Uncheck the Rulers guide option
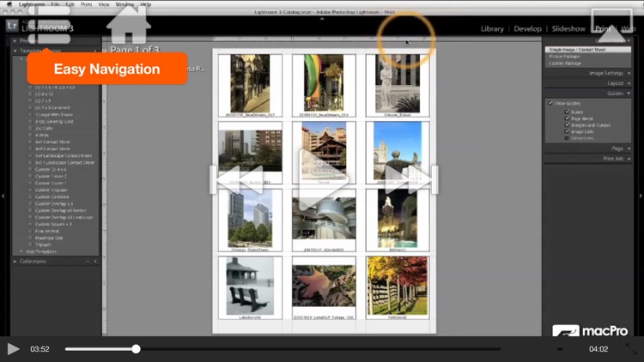The height and width of the screenshot is (362, 644). pyautogui.click(x=567, y=112)
